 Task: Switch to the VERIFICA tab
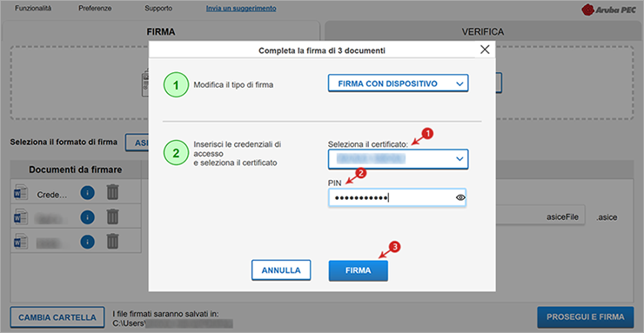pyautogui.click(x=483, y=31)
